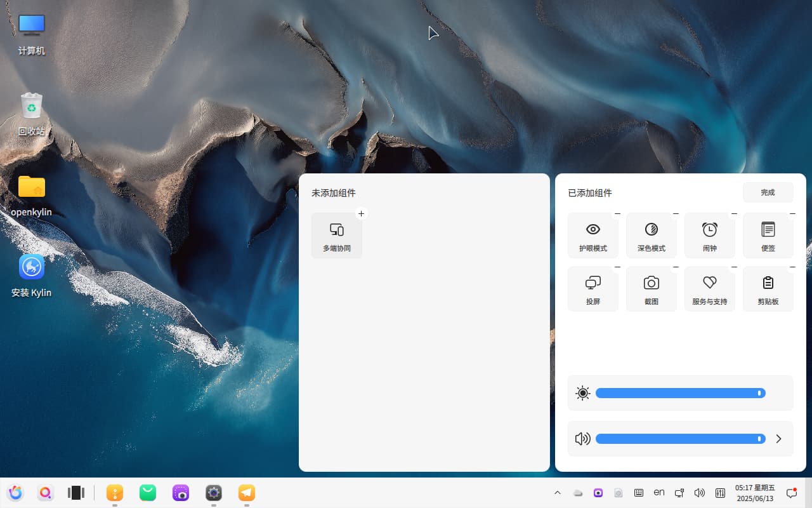Mute audio via the tray speaker icon

tap(700, 492)
